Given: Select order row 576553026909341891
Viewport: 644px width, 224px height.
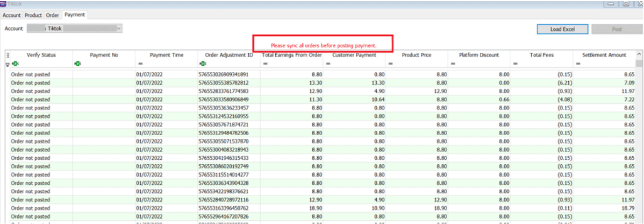Looking at the screenshot, I should coord(224,74).
